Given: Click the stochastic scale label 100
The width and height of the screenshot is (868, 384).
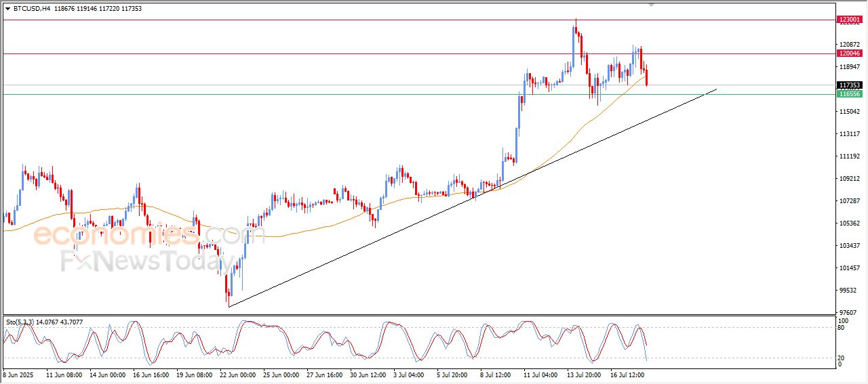Looking at the screenshot, I should tap(844, 320).
